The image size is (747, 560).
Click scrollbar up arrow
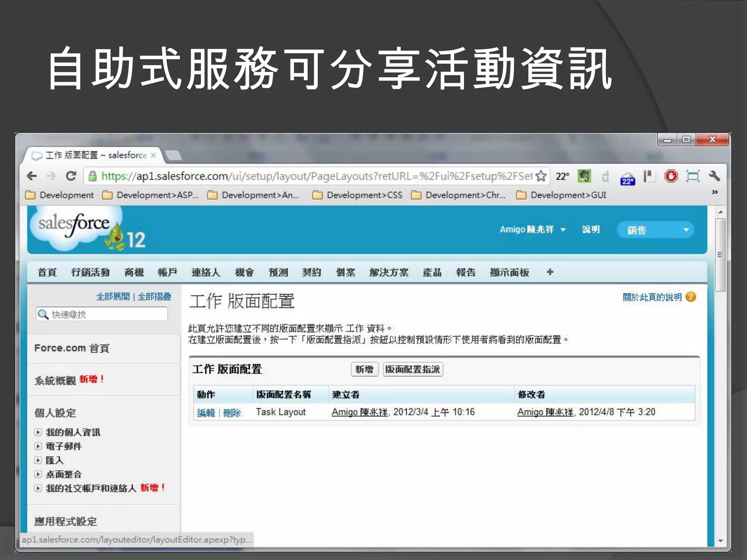[x=720, y=212]
